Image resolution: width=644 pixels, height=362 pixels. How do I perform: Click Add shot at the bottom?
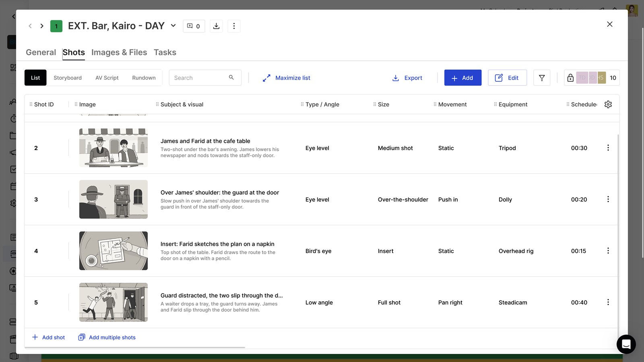pos(48,337)
